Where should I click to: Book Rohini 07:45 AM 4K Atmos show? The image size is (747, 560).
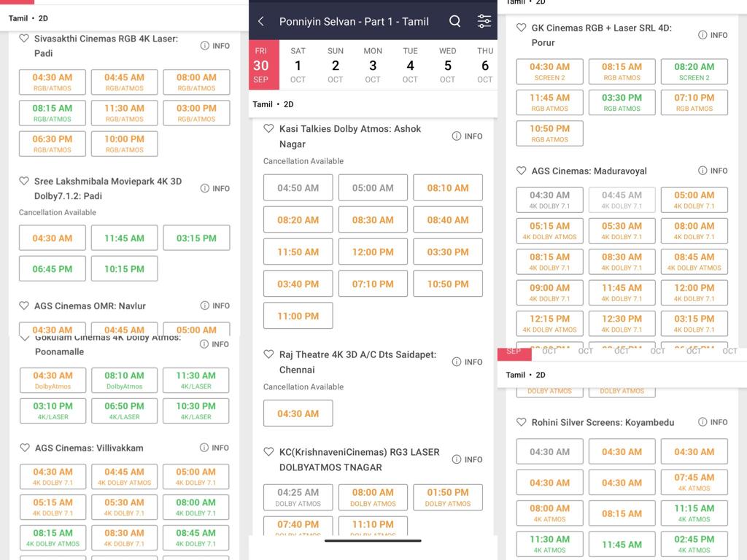pos(694,482)
